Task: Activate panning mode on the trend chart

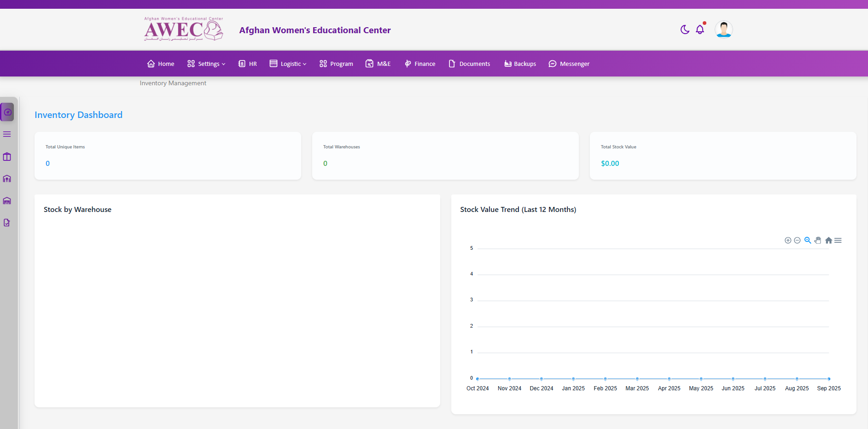Action: point(818,240)
